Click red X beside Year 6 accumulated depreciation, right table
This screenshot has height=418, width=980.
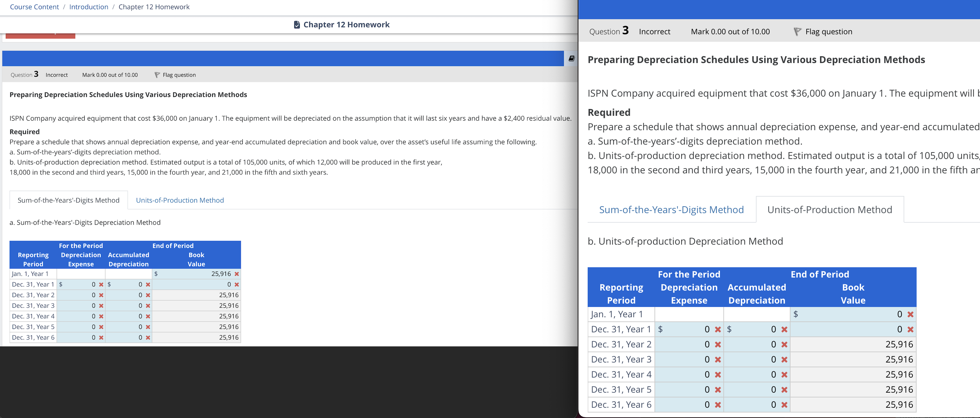[x=784, y=405]
